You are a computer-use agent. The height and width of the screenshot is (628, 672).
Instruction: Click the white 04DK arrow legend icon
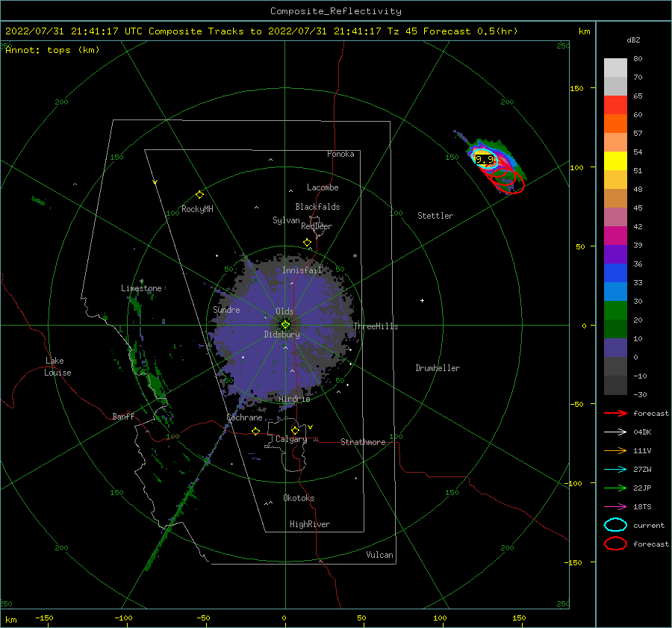[x=615, y=432]
